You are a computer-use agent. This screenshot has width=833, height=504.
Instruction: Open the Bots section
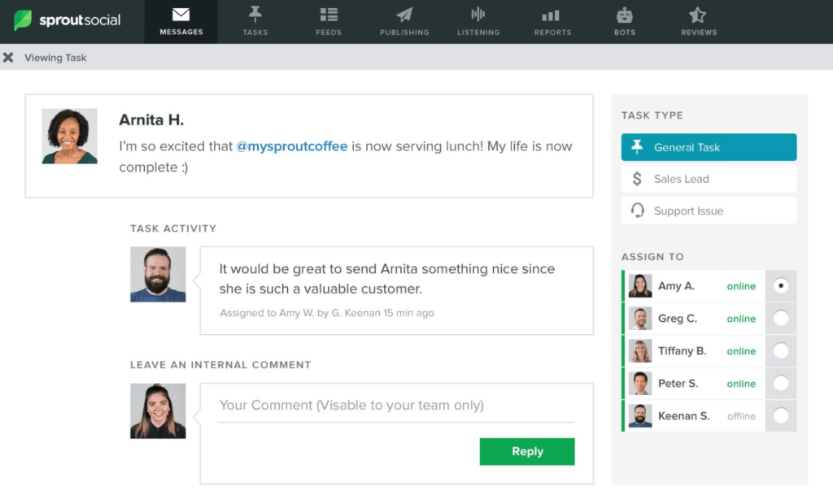[x=624, y=22]
